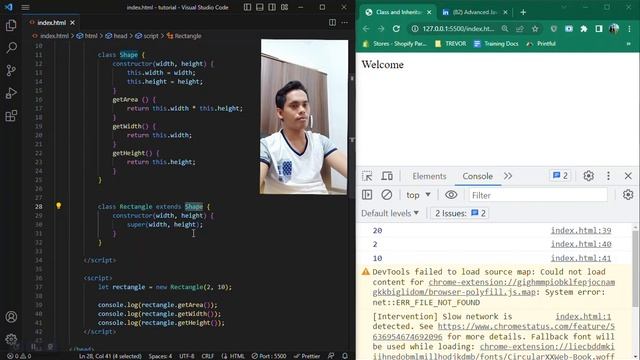Open editor More Actions ellipsis
The height and width of the screenshot is (360, 640).
[345, 22]
